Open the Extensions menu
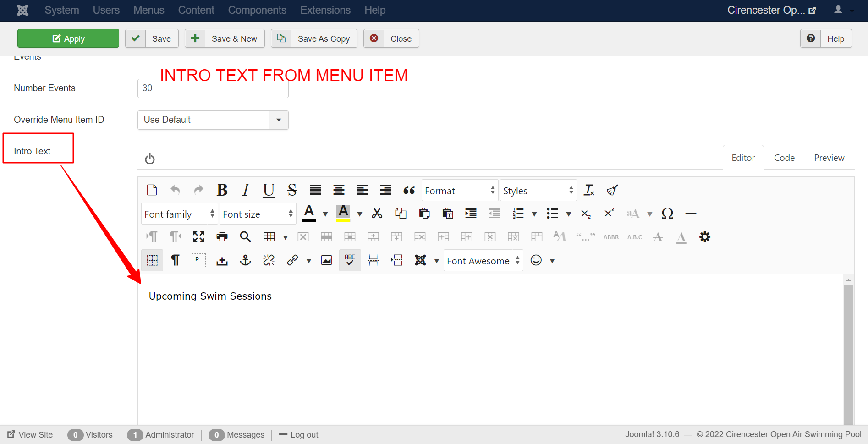This screenshot has height=444, width=868. tap(325, 10)
